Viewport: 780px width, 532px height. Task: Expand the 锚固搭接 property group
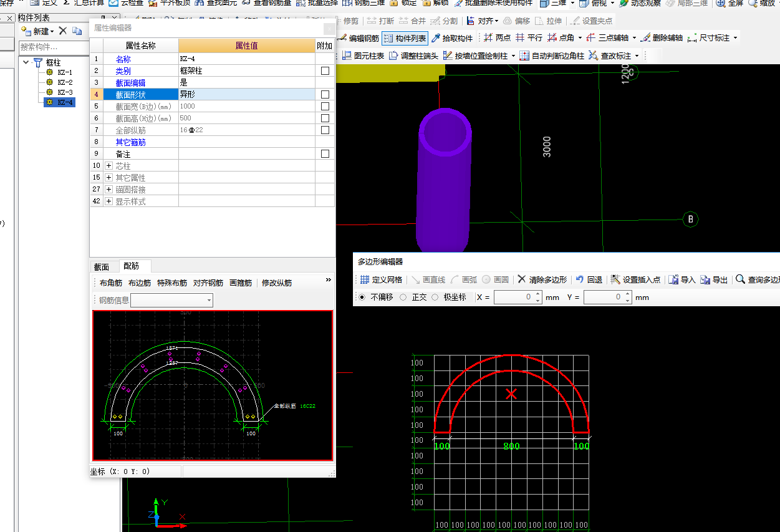[x=109, y=190]
